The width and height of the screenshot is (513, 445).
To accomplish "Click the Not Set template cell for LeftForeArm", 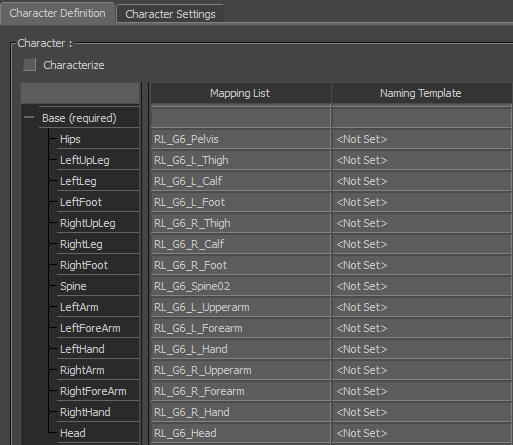I will 422,328.
